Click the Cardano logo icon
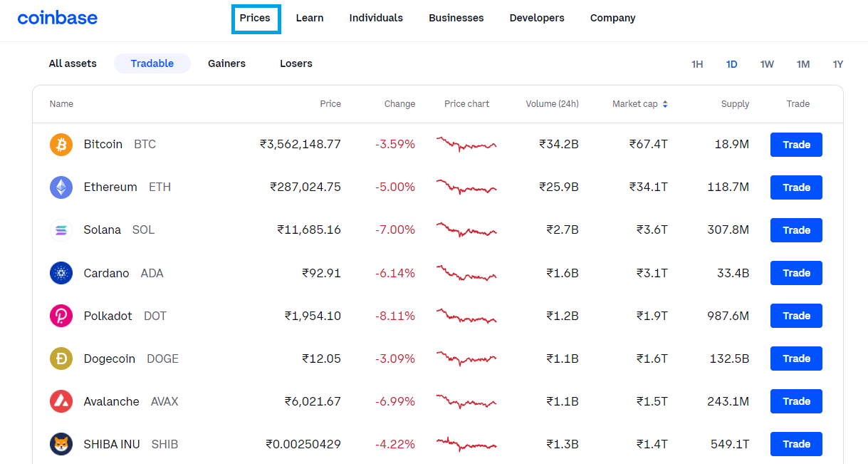Image resolution: width=868 pixels, height=464 pixels. 61,273
